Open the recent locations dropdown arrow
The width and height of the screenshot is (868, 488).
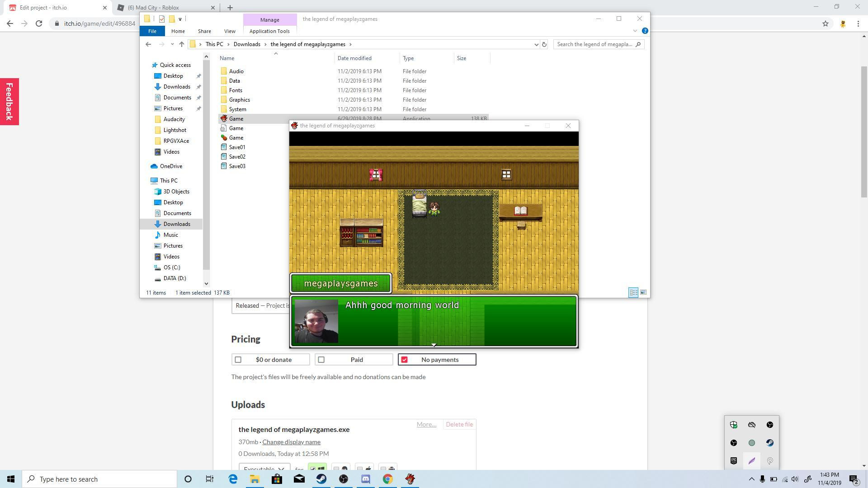tap(172, 44)
